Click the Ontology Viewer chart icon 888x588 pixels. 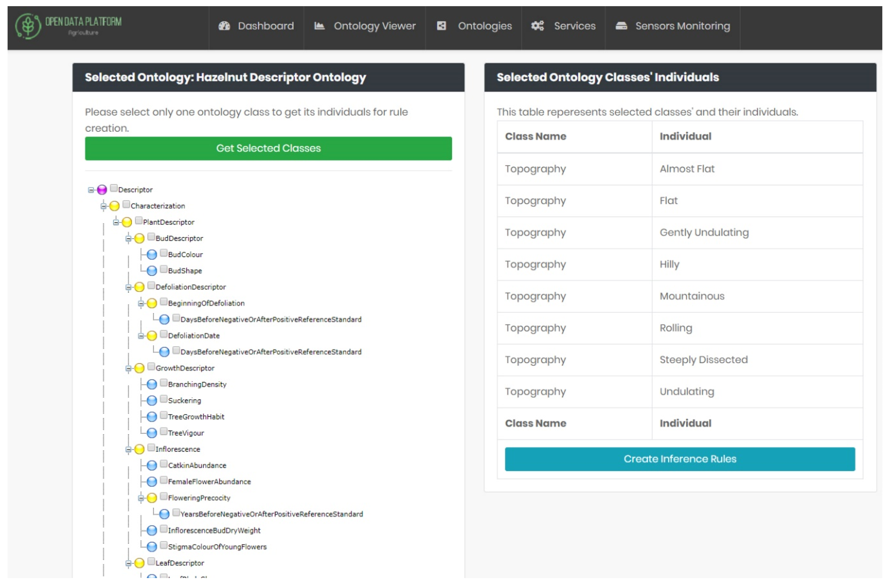pyautogui.click(x=319, y=26)
